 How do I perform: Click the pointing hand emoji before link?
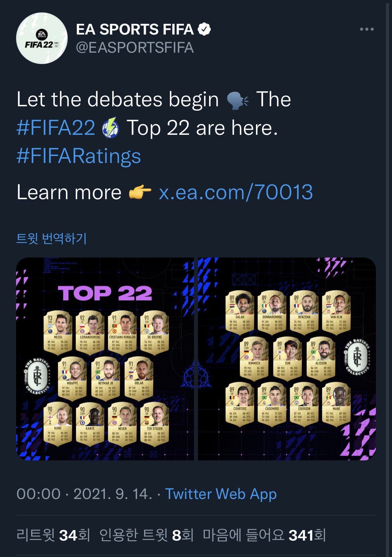(x=140, y=192)
